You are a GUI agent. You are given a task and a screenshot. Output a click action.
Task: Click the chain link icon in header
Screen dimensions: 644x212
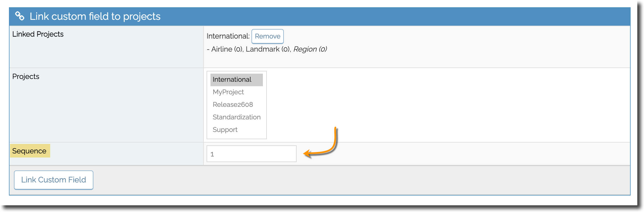click(x=20, y=16)
